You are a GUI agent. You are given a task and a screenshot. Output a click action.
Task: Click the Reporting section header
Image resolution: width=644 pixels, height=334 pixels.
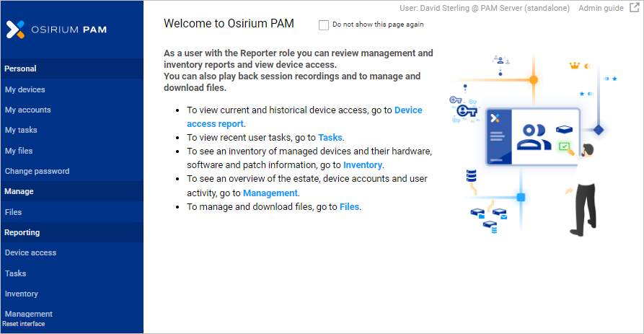pyautogui.click(x=72, y=232)
